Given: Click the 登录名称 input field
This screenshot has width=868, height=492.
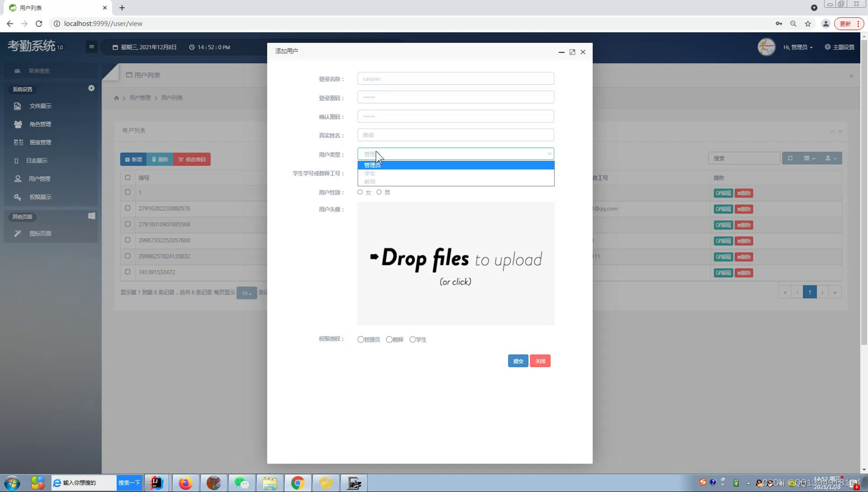Looking at the screenshot, I should click(x=456, y=79).
